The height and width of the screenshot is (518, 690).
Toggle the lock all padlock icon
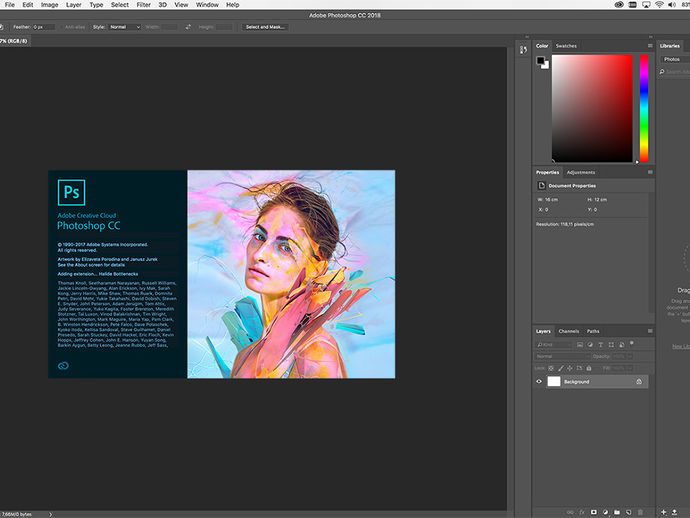[x=589, y=368]
